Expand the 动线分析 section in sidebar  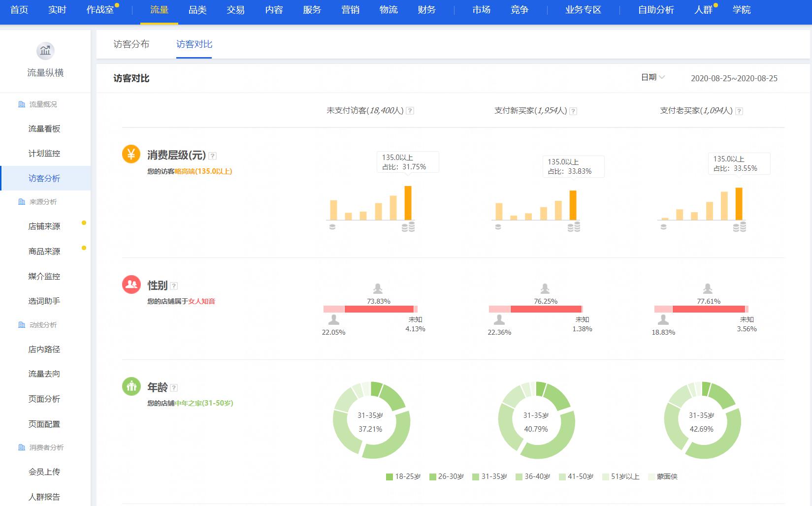(43, 325)
